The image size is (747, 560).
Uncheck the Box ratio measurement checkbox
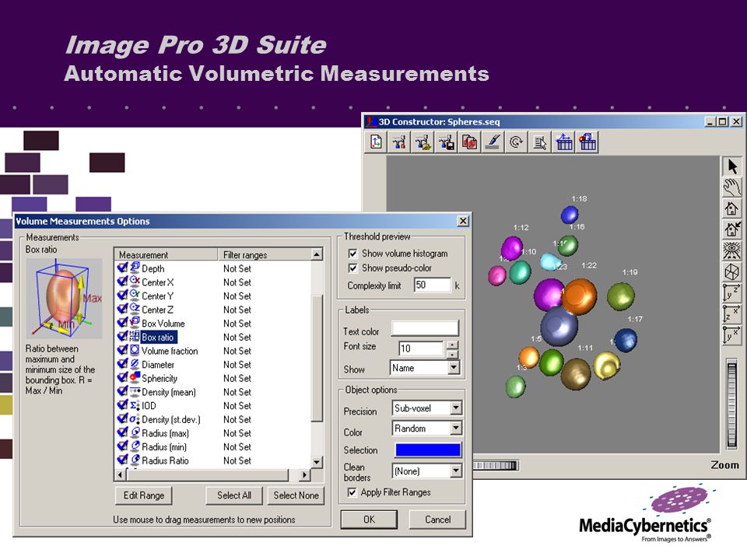pyautogui.click(x=122, y=337)
